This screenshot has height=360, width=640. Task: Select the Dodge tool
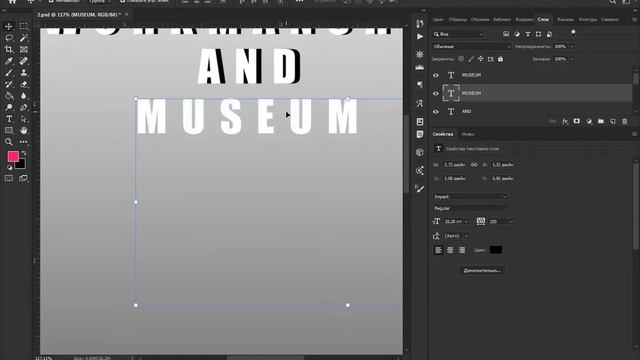tap(9, 107)
